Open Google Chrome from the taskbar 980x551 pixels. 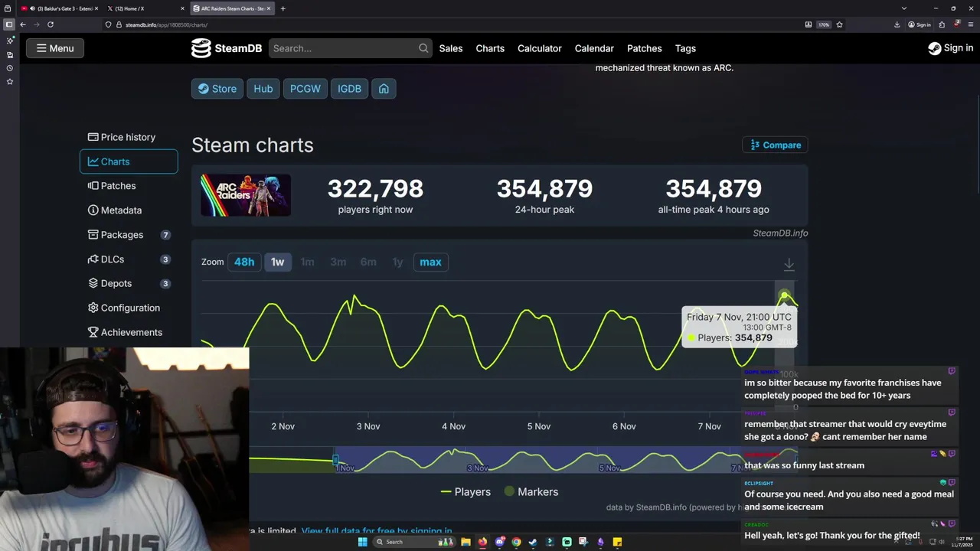point(516,542)
